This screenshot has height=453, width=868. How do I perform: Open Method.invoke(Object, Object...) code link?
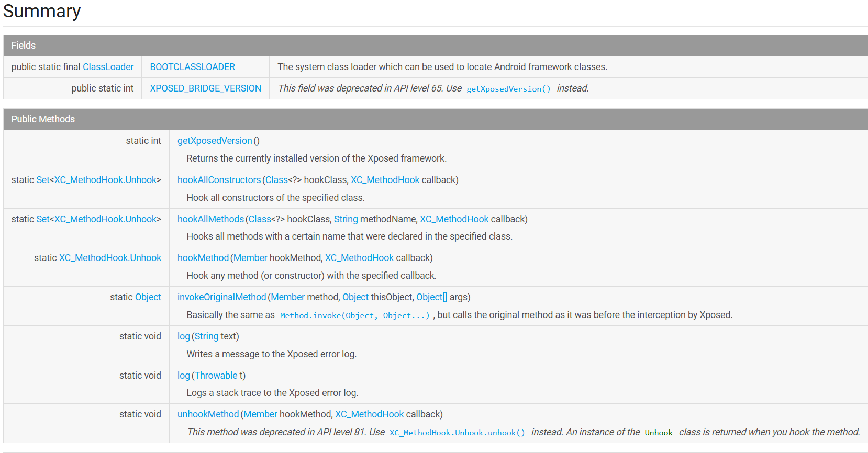(354, 315)
